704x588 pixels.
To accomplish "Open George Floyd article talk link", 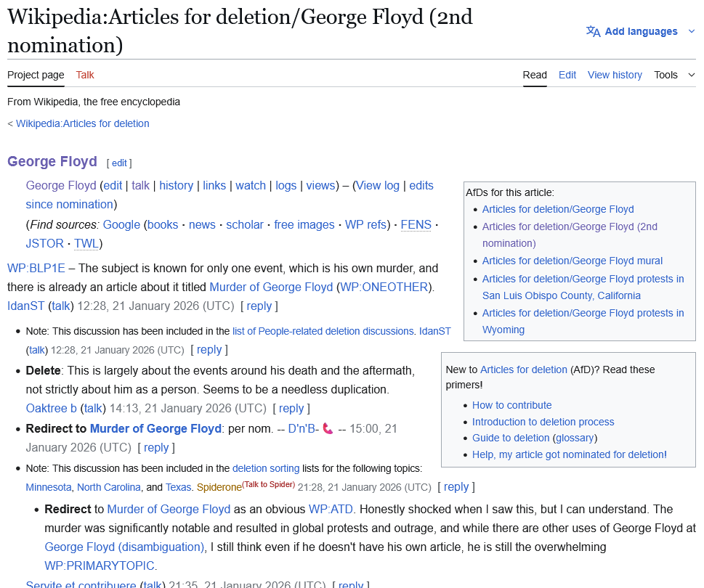I will tap(140, 186).
